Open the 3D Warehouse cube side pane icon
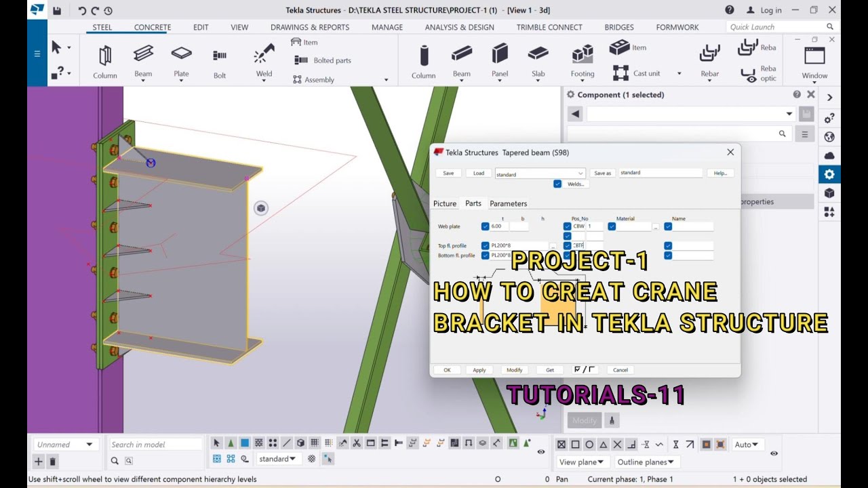The height and width of the screenshot is (488, 868). tap(829, 193)
